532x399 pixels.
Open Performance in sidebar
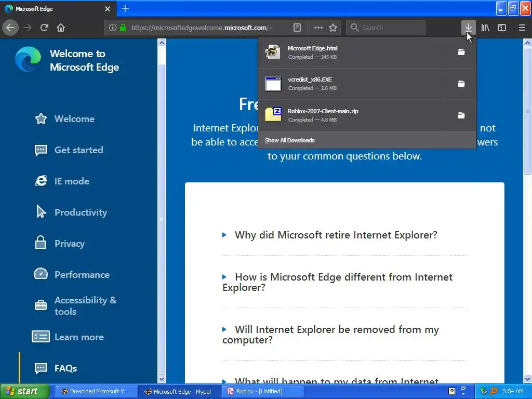(72, 274)
